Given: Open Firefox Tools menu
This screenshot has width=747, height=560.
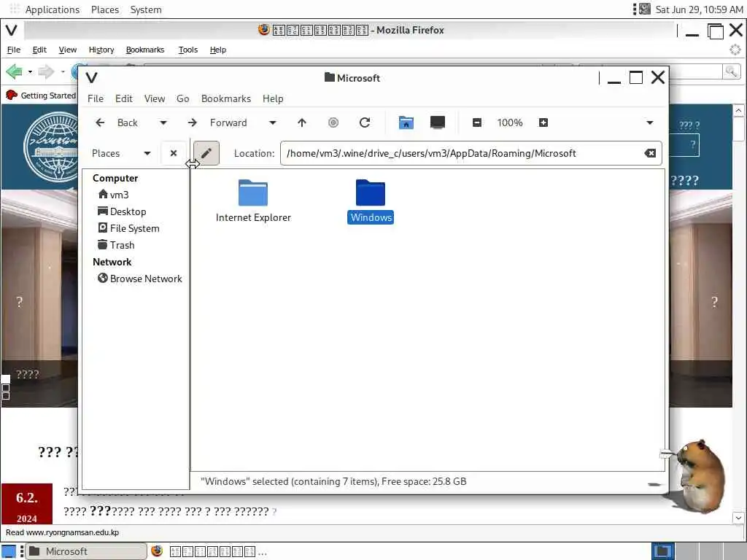Looking at the screenshot, I should click(x=187, y=50).
